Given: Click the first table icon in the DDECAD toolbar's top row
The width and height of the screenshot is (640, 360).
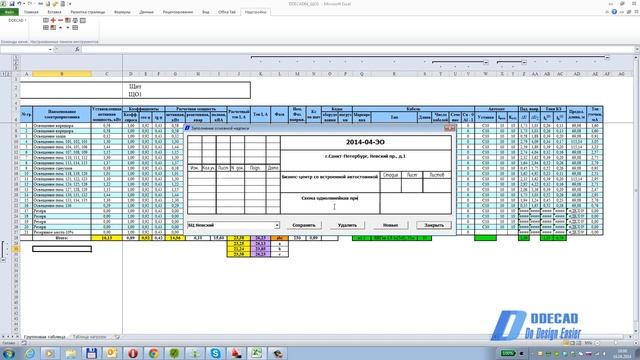Looking at the screenshot, I should click(x=46, y=20).
